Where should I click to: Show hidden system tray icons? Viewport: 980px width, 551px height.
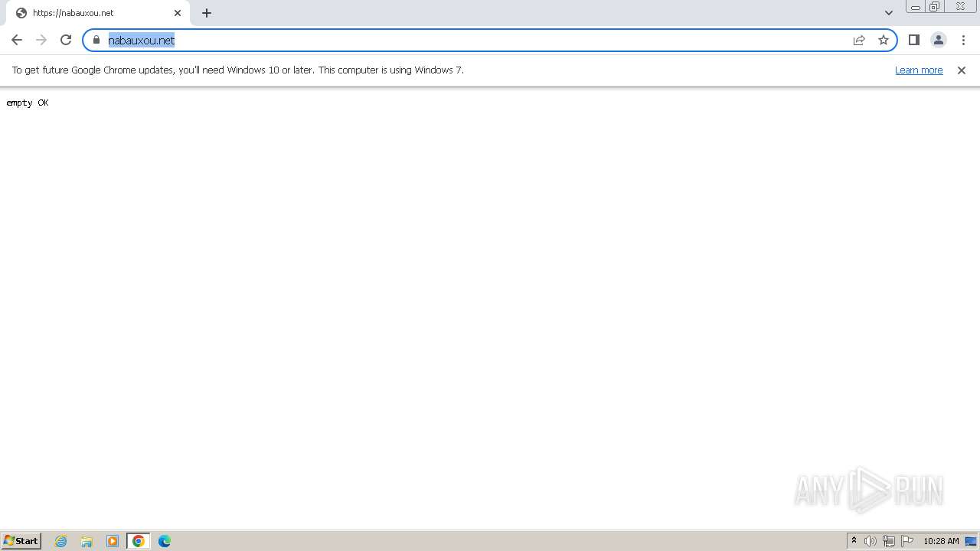[x=854, y=541]
